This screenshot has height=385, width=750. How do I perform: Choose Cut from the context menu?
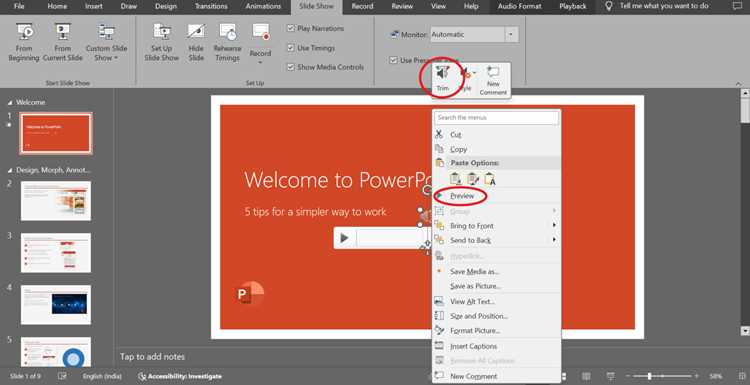click(496, 135)
